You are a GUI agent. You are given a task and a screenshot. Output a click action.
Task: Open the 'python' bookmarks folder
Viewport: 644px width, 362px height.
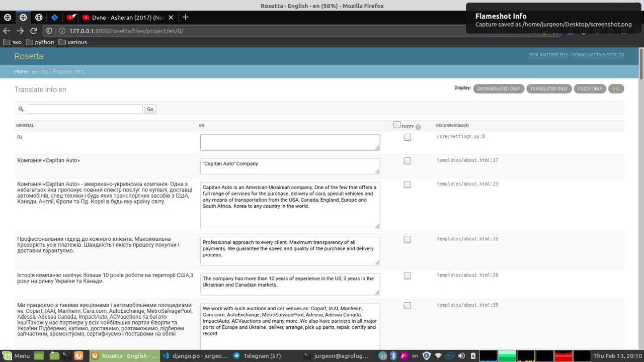click(x=40, y=42)
